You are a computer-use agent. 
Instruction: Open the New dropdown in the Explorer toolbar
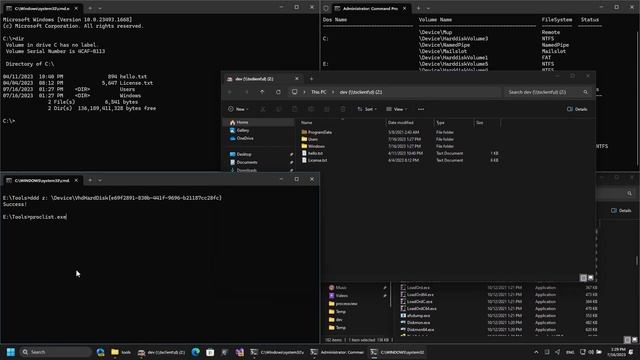[238, 109]
